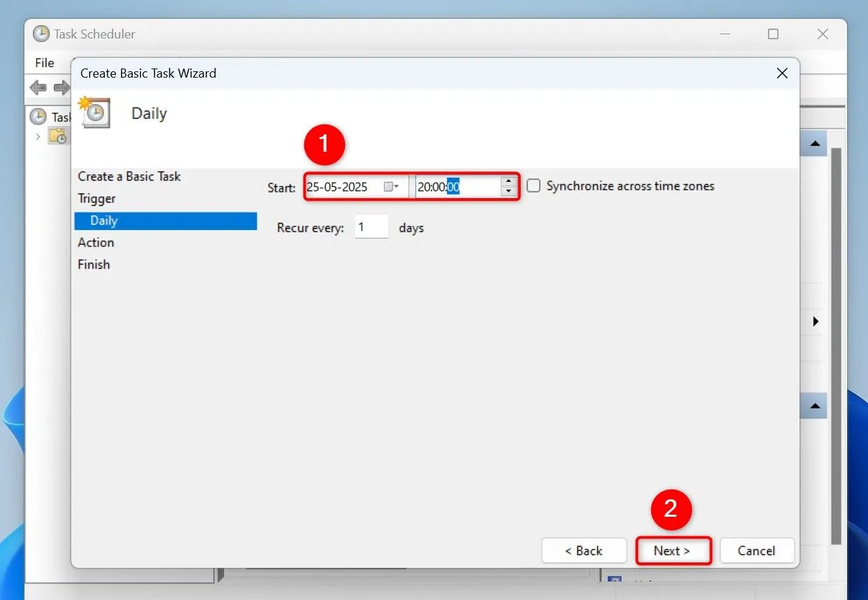
Task: Cancel the Create Basic Task Wizard
Action: tap(757, 550)
